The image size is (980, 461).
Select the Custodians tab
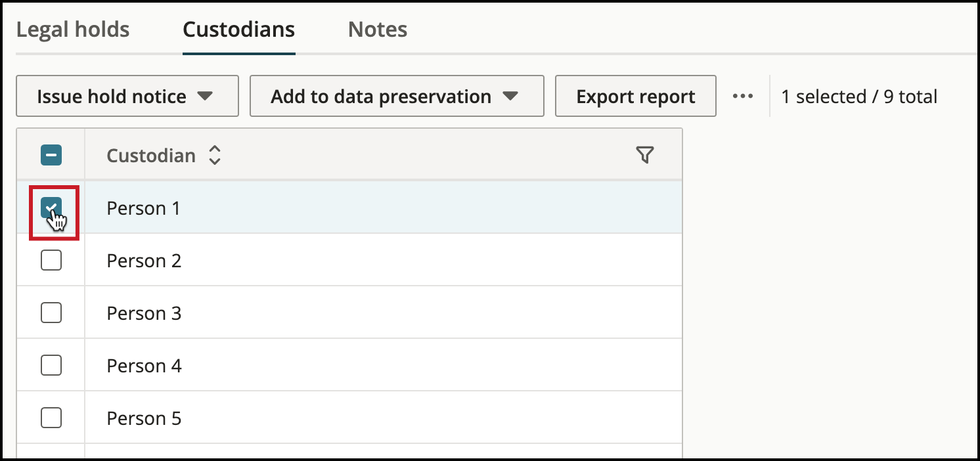pyautogui.click(x=239, y=30)
